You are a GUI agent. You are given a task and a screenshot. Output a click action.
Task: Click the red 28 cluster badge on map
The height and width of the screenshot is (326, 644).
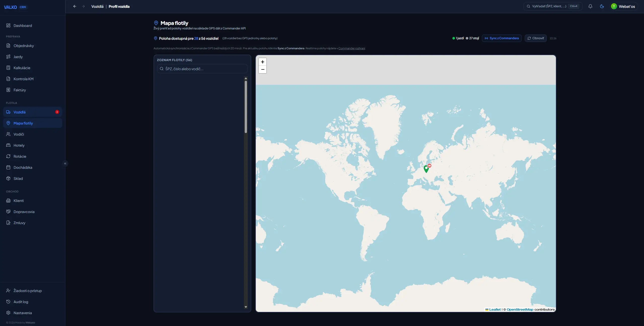[x=430, y=166]
